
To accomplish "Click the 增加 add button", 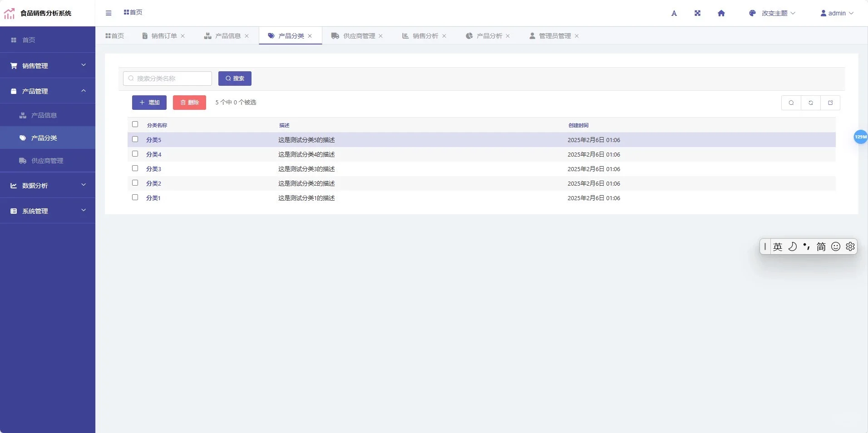I will (149, 103).
